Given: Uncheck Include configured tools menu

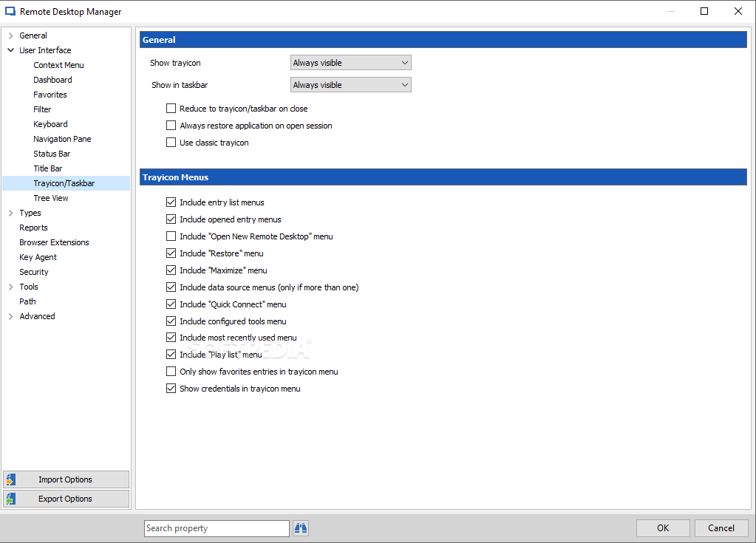Looking at the screenshot, I should (171, 321).
